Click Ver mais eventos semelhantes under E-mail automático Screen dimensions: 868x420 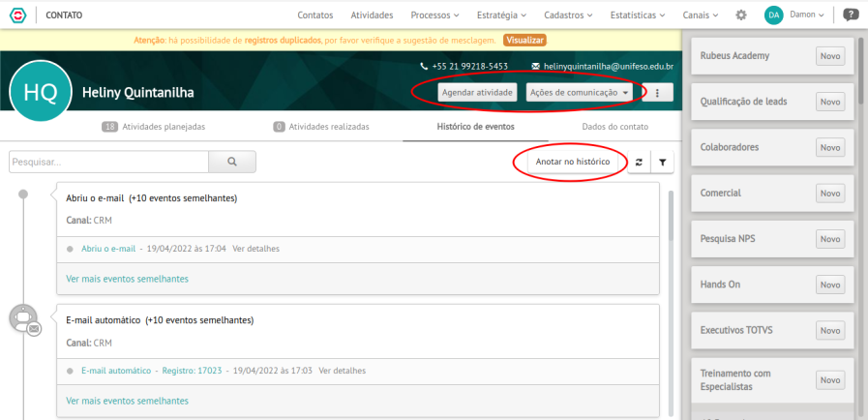pos(128,401)
